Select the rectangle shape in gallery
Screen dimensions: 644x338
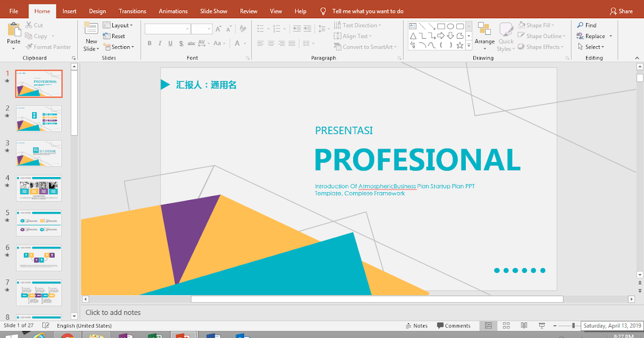441,26
